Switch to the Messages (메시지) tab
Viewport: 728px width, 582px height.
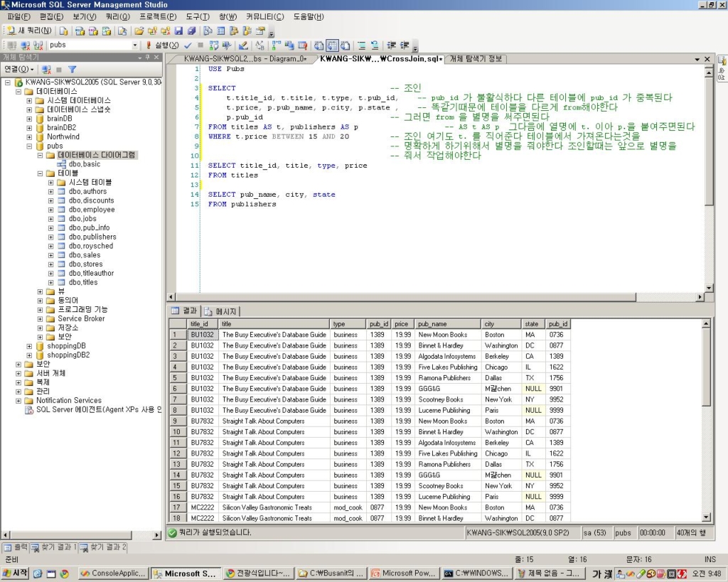pyautogui.click(x=222, y=311)
